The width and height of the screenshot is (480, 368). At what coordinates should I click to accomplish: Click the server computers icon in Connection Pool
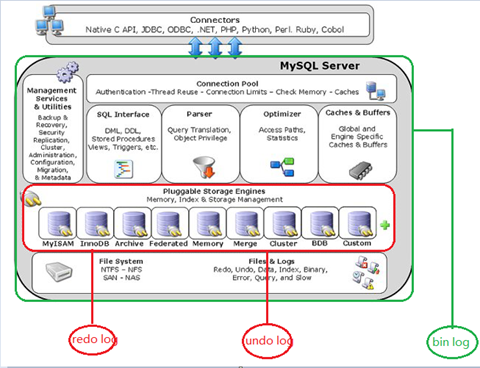click(376, 90)
